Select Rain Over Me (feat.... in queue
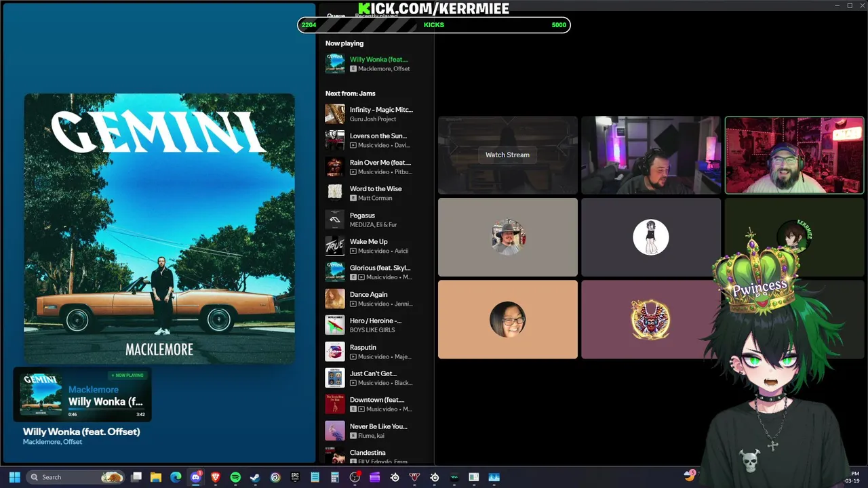868x488 pixels. [x=380, y=163]
